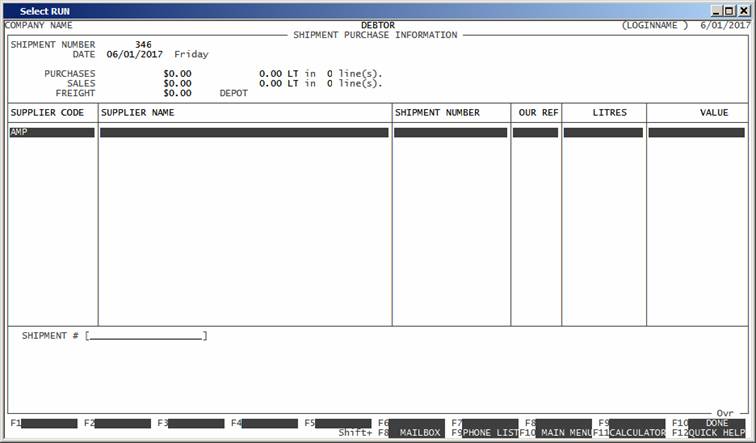Click the MAILBOX function key button
This screenshot has width=756, height=443.
pos(417,433)
